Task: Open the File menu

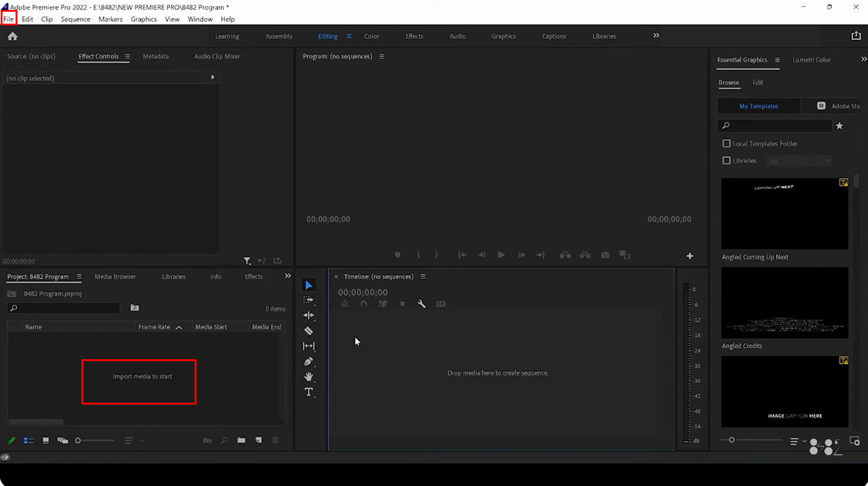Action: click(x=9, y=19)
